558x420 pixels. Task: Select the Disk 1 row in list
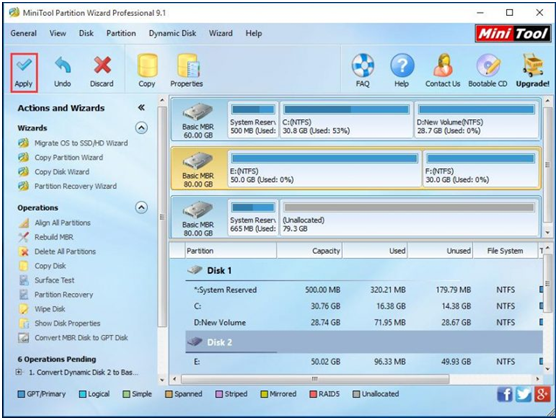coord(364,271)
